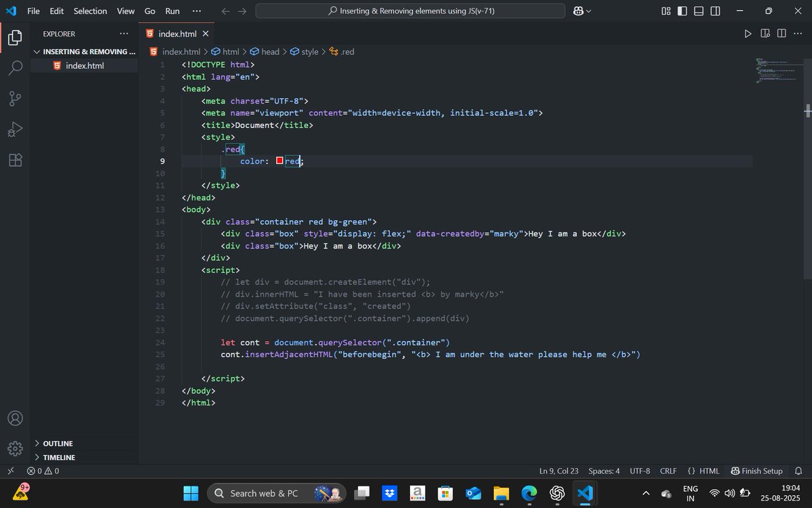The width and height of the screenshot is (812, 508).
Task: Click the red color swatch on line 9
Action: [279, 161]
